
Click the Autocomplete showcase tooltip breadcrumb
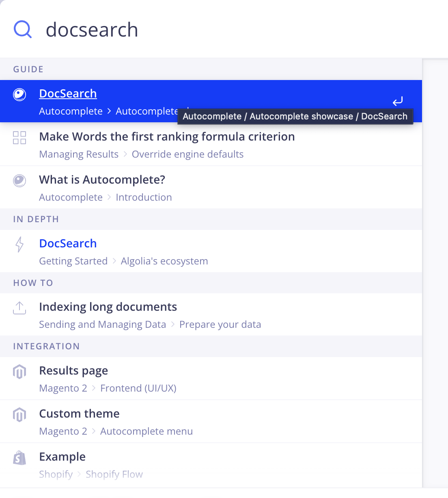click(x=295, y=116)
